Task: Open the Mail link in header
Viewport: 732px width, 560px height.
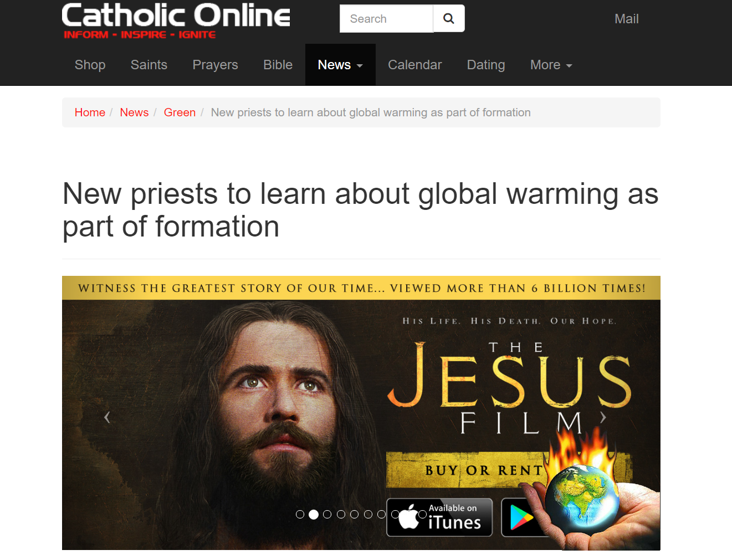Action: 626,19
